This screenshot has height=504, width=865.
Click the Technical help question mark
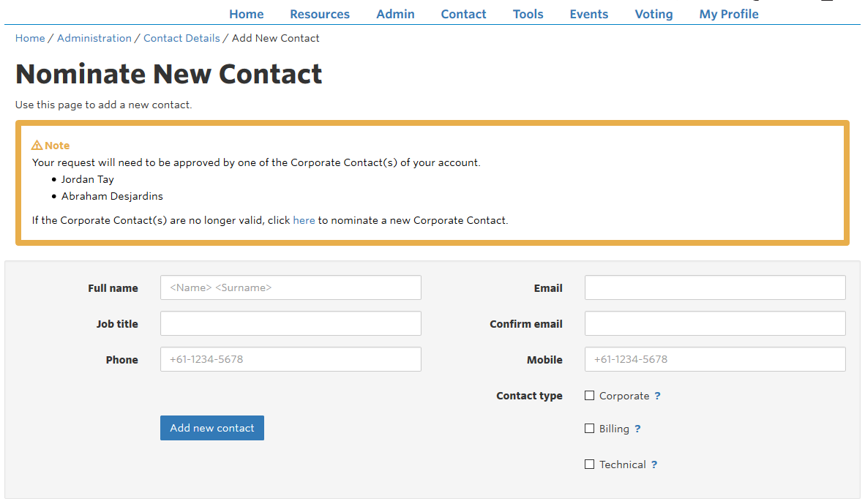click(654, 464)
